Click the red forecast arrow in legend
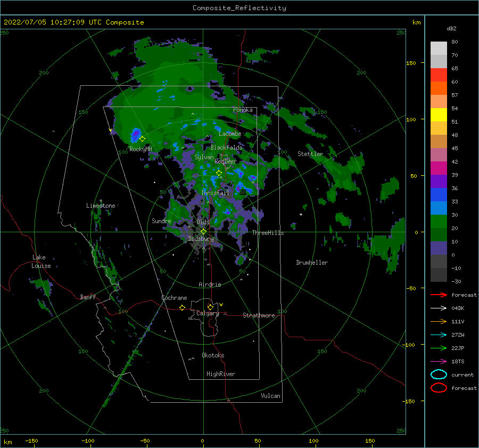Image resolution: width=479 pixels, height=448 pixels. click(x=439, y=295)
